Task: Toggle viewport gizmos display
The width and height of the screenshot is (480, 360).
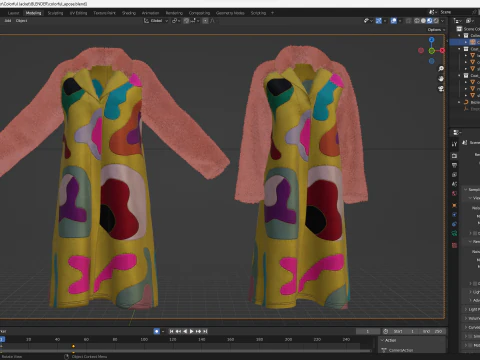Action: [x=379, y=21]
